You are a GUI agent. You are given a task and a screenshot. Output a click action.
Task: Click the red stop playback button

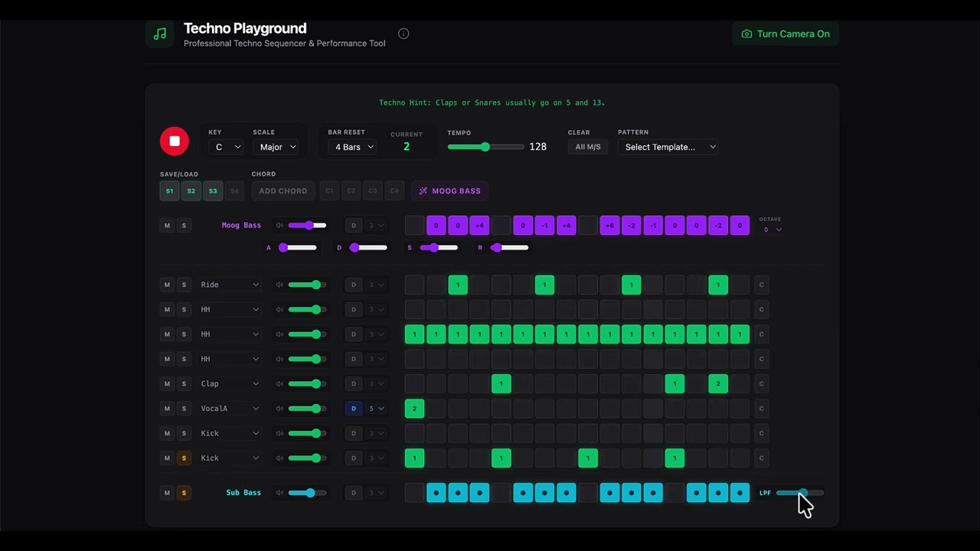pyautogui.click(x=175, y=141)
